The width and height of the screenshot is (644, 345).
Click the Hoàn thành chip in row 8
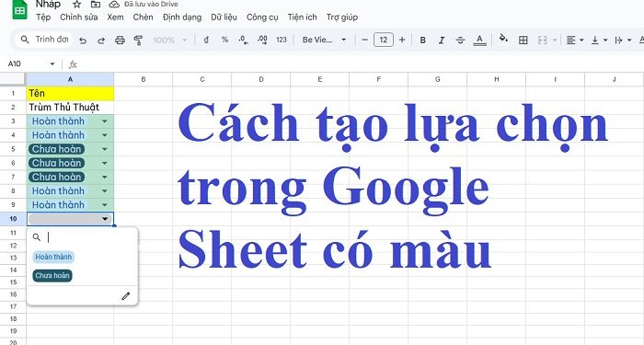click(x=58, y=191)
